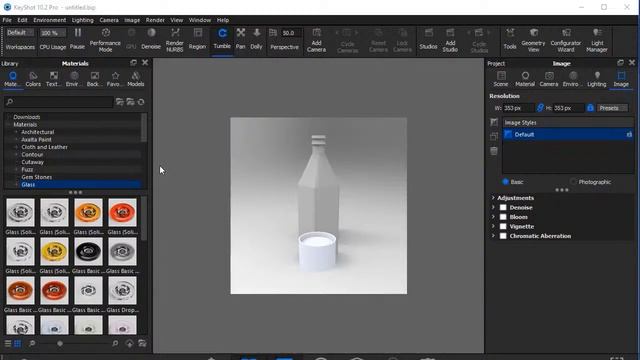Toggle resolution aspect ratio link
The width and height of the screenshot is (640, 360).
click(x=540, y=108)
